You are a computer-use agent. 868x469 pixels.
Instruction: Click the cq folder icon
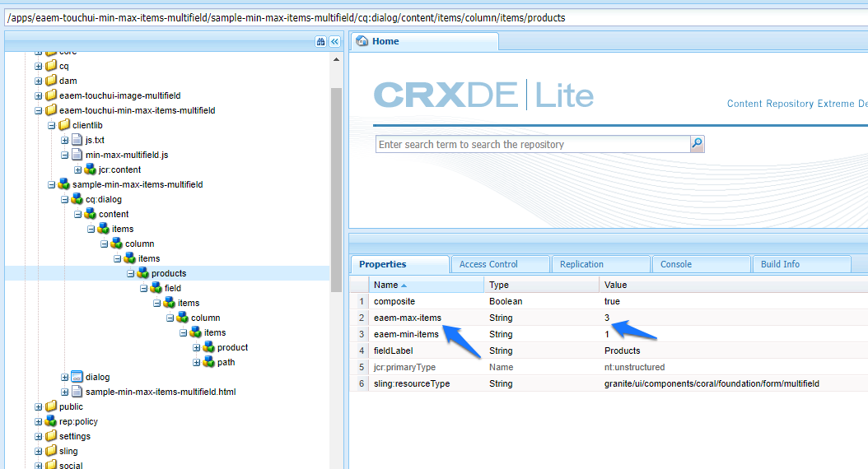click(52, 66)
